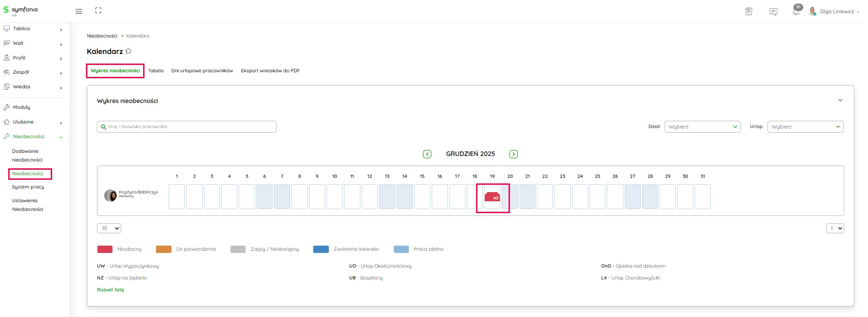Image resolution: width=868 pixels, height=317 pixels.
Task: Go to previous month arrow
Action: click(x=427, y=154)
